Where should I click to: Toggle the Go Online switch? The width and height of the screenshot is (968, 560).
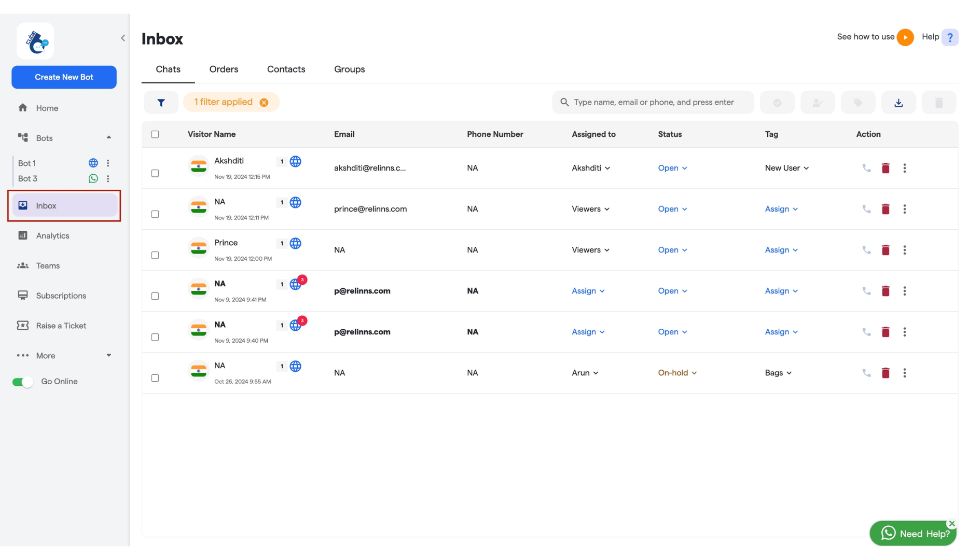[23, 382]
